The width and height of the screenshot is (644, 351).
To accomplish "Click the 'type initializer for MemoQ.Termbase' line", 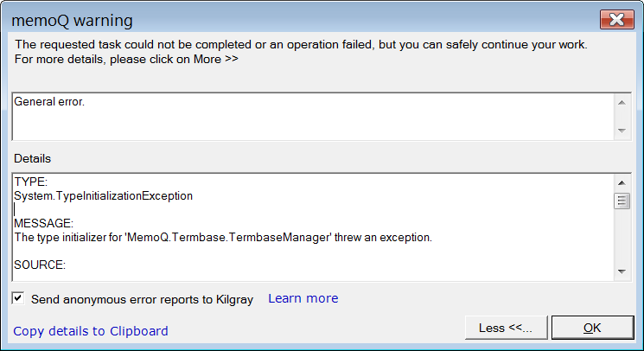I will [x=223, y=237].
